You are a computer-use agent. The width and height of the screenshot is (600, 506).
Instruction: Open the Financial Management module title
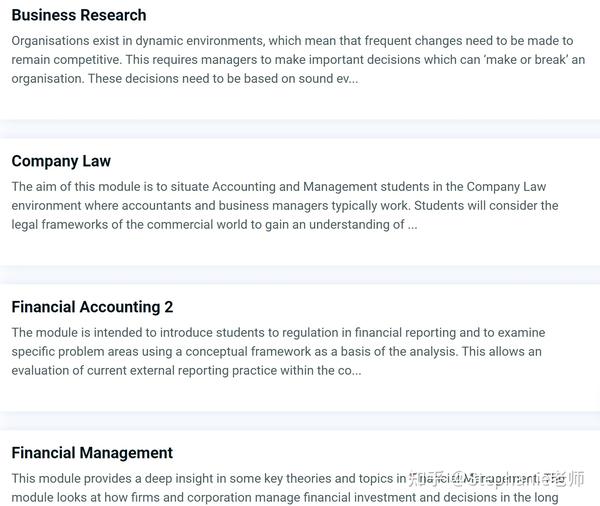point(92,453)
